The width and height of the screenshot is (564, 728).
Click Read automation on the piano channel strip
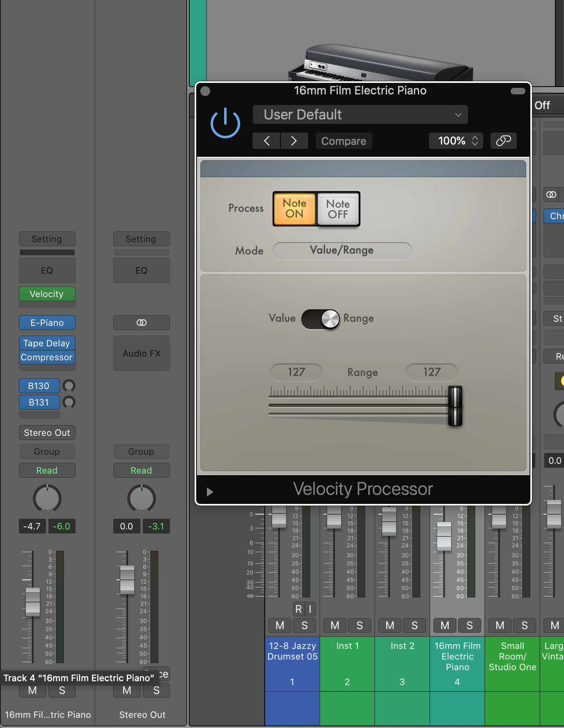pos(47,470)
